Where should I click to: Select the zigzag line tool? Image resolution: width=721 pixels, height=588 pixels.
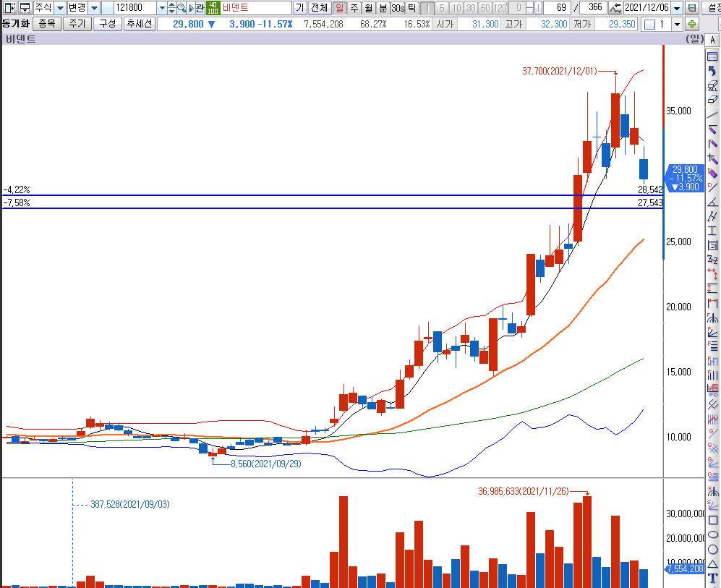pyautogui.click(x=712, y=260)
